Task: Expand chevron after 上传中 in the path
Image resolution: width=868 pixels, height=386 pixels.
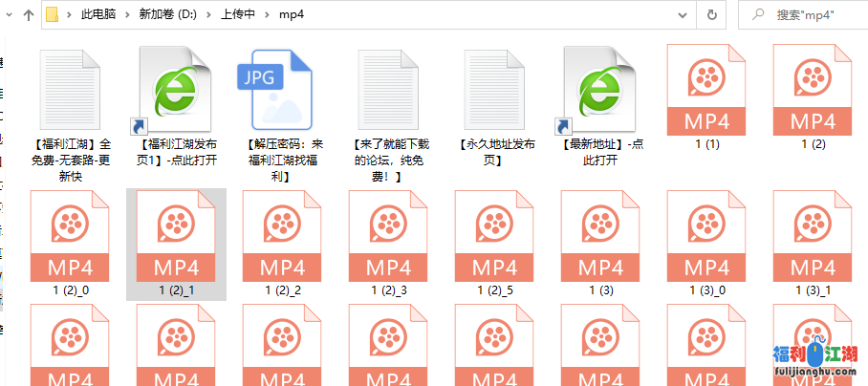Action: point(268,15)
